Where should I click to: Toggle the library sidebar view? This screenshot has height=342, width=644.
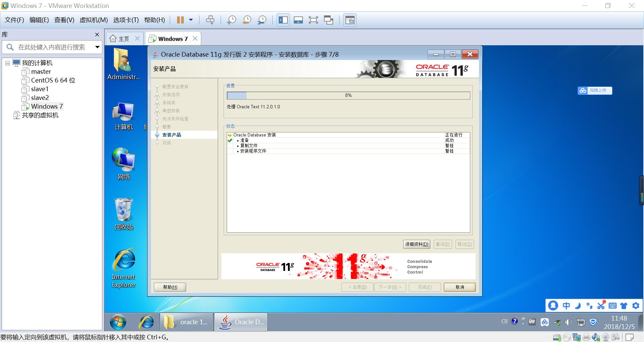point(283,20)
